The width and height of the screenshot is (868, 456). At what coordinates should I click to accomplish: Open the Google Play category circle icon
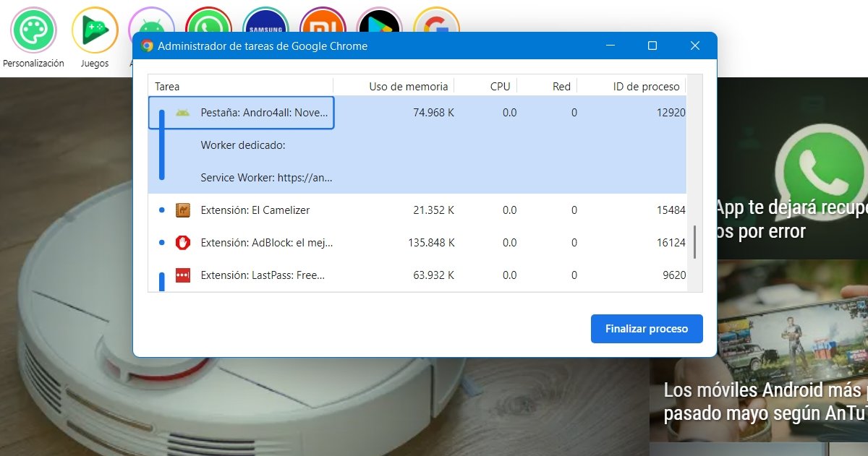coord(379,20)
